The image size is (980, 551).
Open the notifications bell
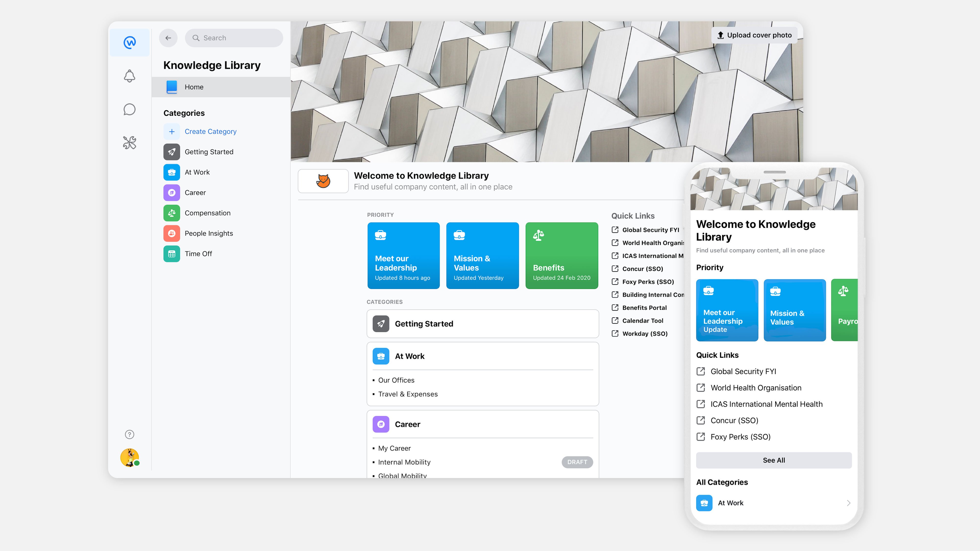129,76
